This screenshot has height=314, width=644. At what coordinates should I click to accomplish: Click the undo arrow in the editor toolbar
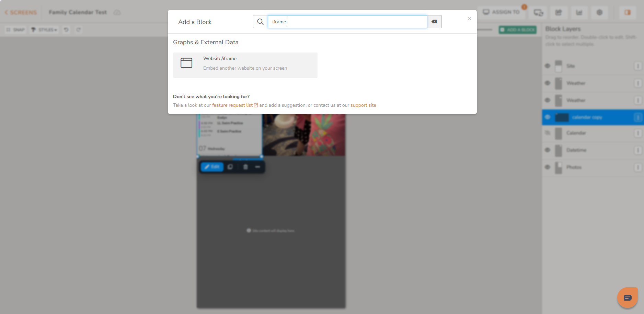tap(66, 30)
